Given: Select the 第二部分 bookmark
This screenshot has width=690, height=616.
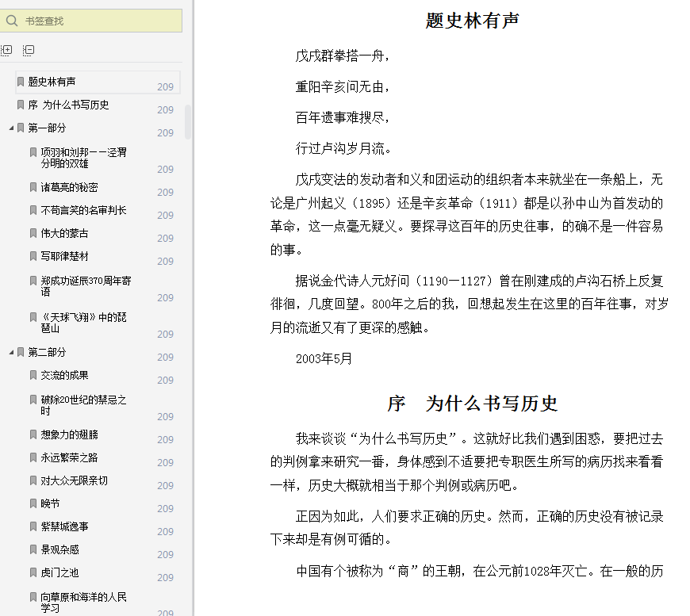Looking at the screenshot, I should 47,353.
